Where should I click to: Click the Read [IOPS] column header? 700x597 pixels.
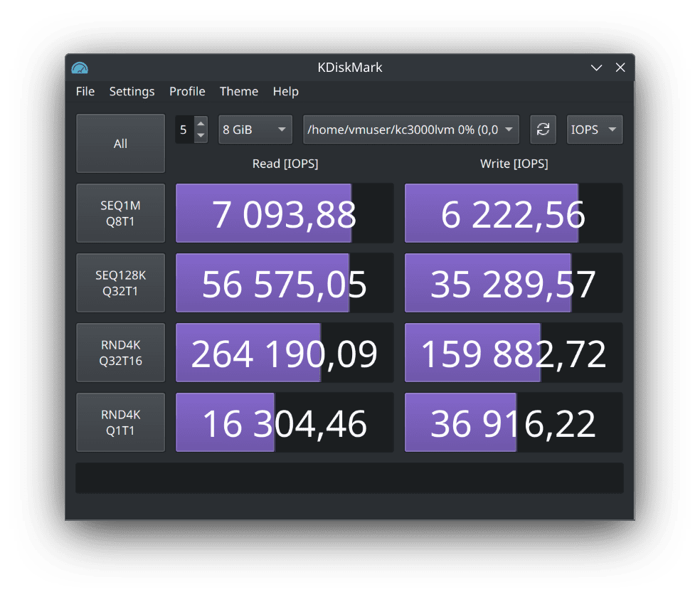pos(285,164)
